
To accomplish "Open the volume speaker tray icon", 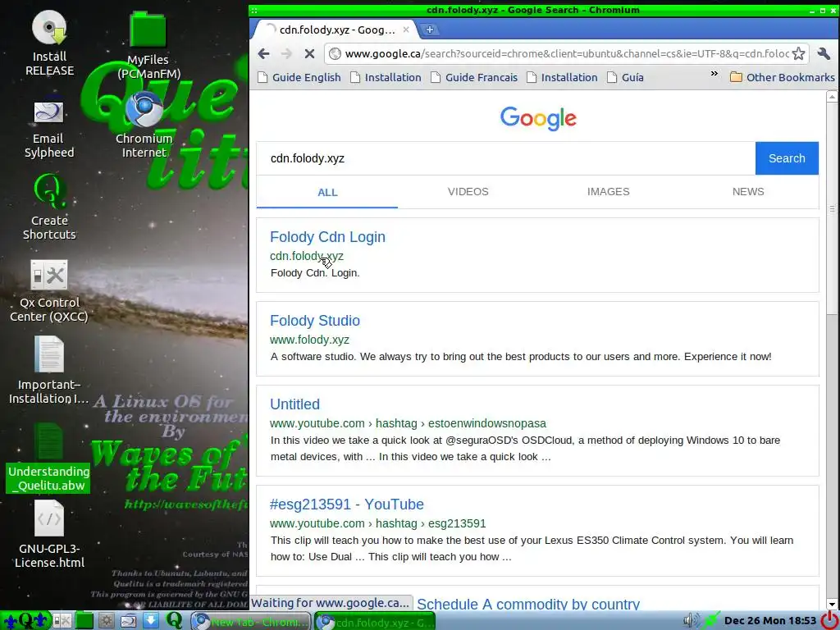I will click(692, 620).
